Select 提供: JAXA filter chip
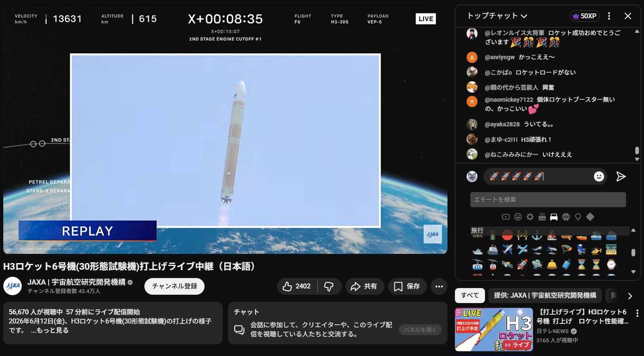644x356 pixels. tap(545, 296)
